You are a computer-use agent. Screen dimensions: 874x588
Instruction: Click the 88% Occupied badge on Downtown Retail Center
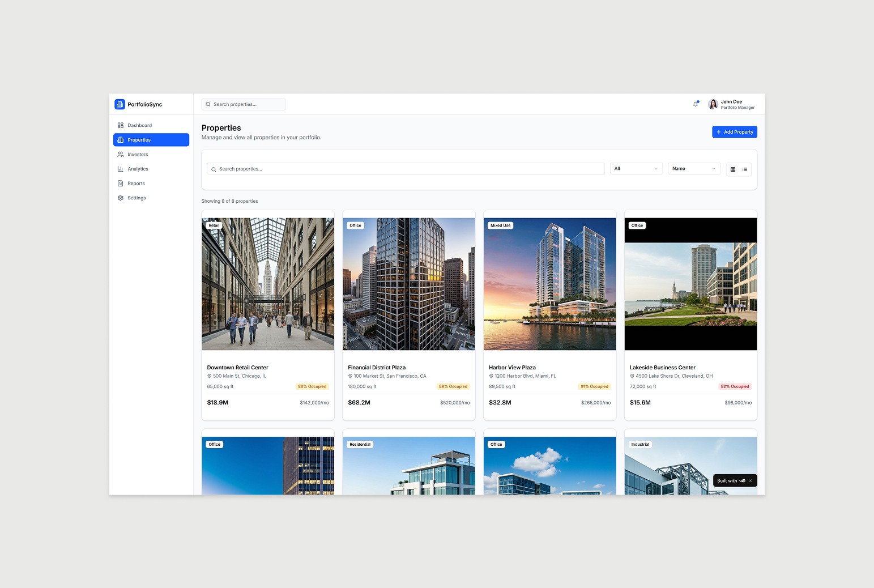pos(312,386)
